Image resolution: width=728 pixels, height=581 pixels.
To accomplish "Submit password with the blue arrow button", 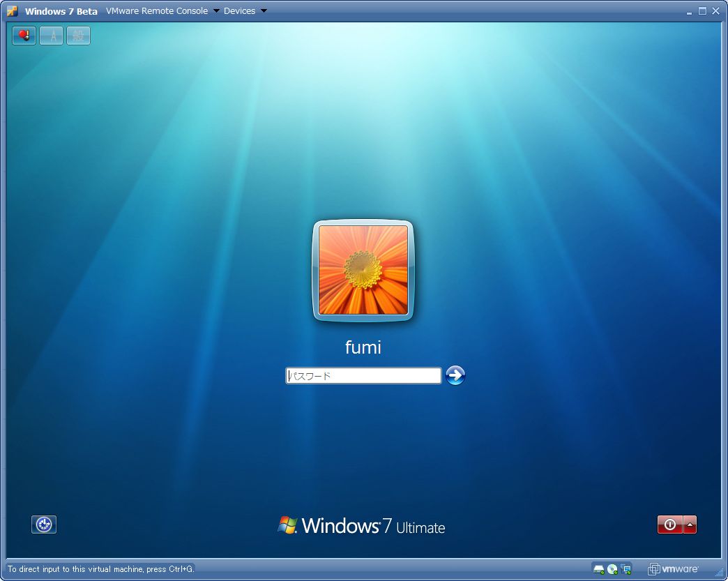I will point(455,375).
